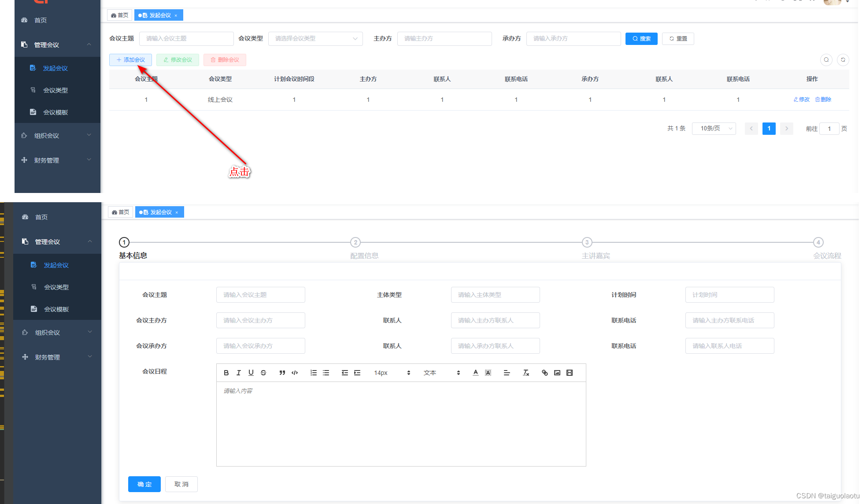Image resolution: width=866 pixels, height=504 pixels.
Task: Insert an image into the meeting agenda
Action: pos(557,373)
